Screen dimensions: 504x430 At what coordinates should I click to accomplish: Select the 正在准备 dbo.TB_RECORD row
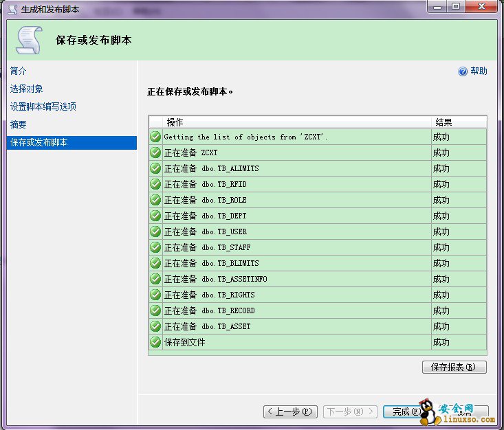(296, 310)
